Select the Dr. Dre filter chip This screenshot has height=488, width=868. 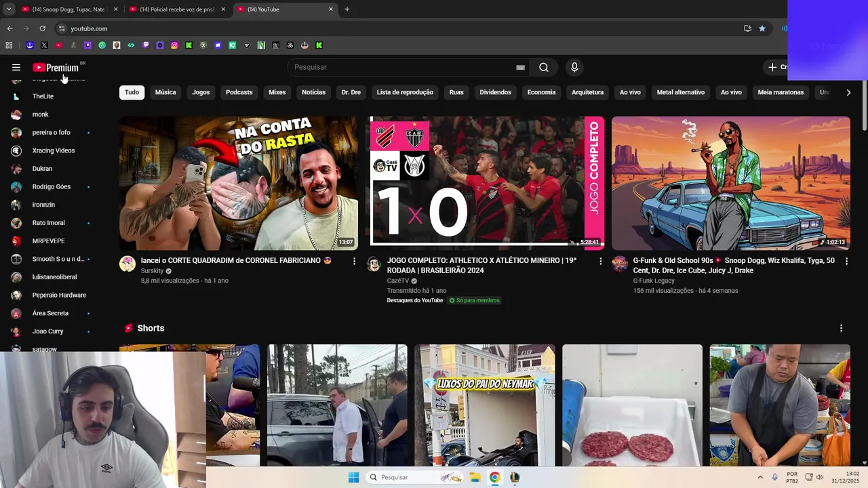(351, 92)
